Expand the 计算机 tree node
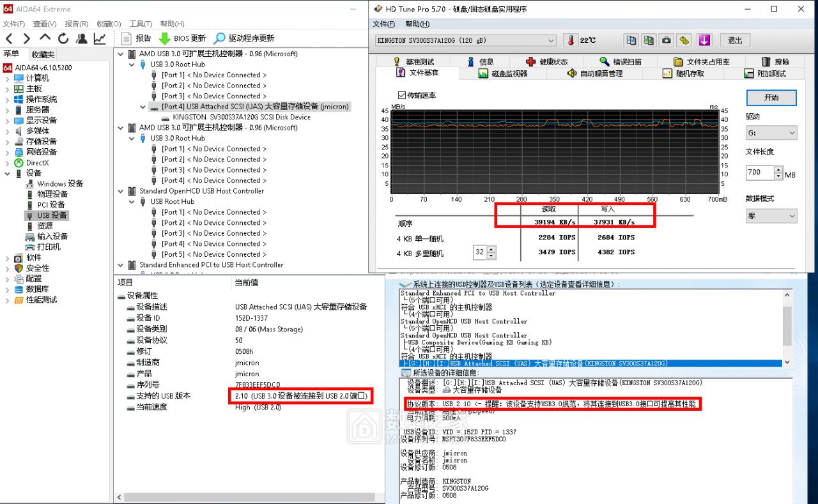 (x=7, y=78)
